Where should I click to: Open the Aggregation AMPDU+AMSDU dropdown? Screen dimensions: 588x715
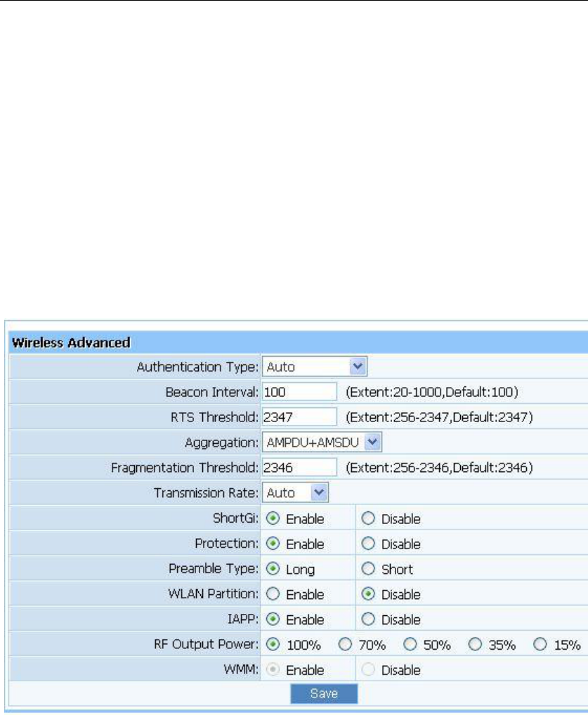(322, 442)
